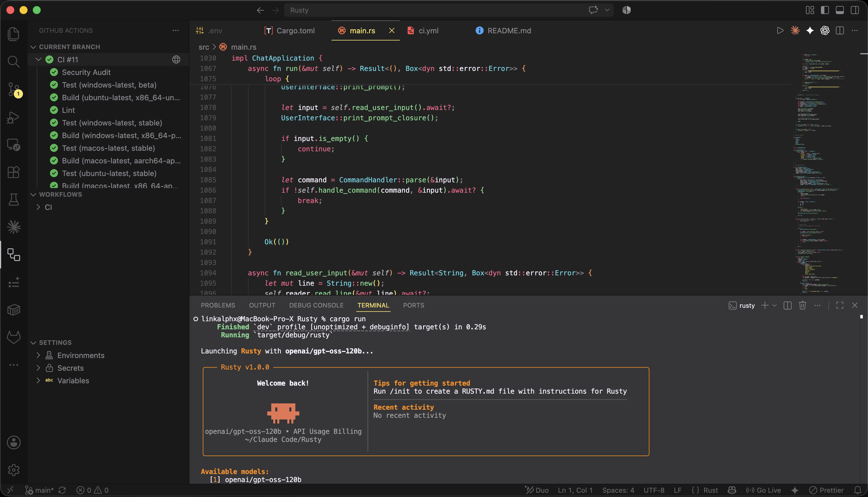Toggle the primary side bar visibility

pos(825,10)
